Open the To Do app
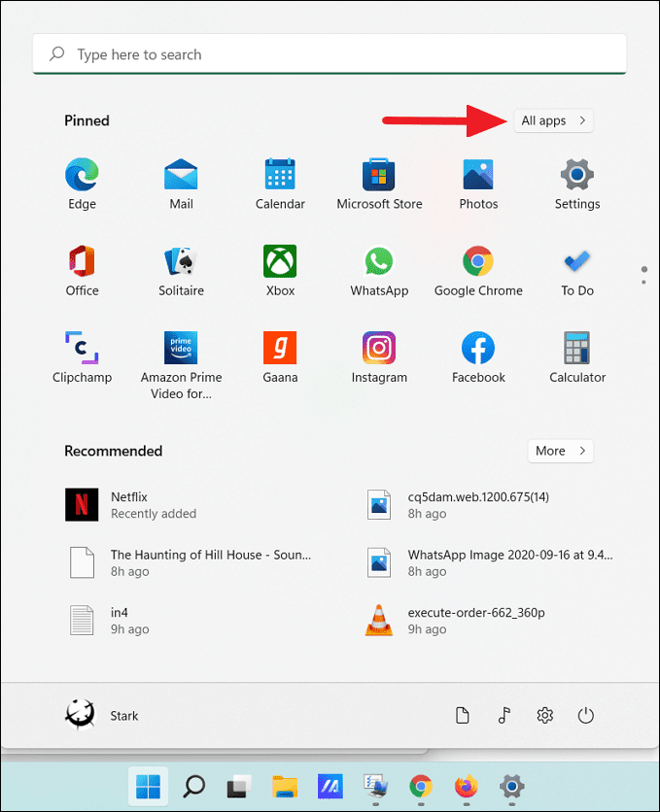 577,271
